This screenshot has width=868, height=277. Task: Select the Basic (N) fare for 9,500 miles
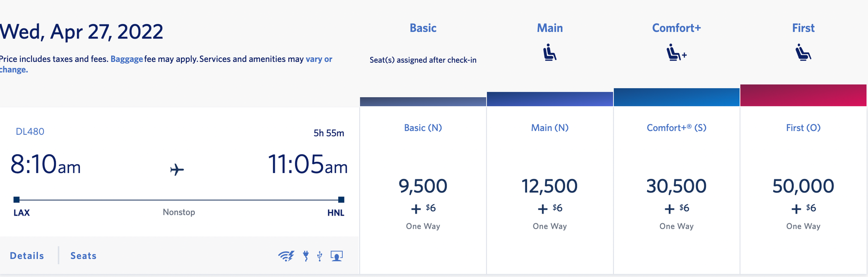tap(422, 186)
